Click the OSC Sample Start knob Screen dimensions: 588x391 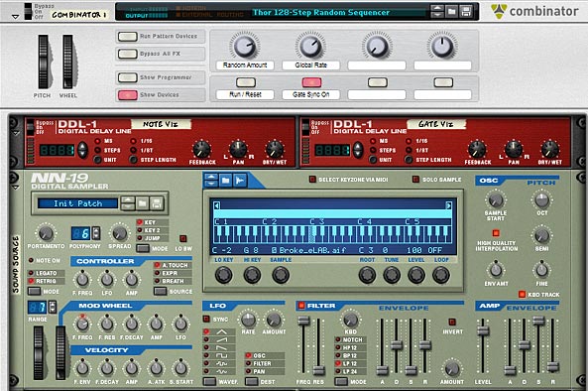496,200
